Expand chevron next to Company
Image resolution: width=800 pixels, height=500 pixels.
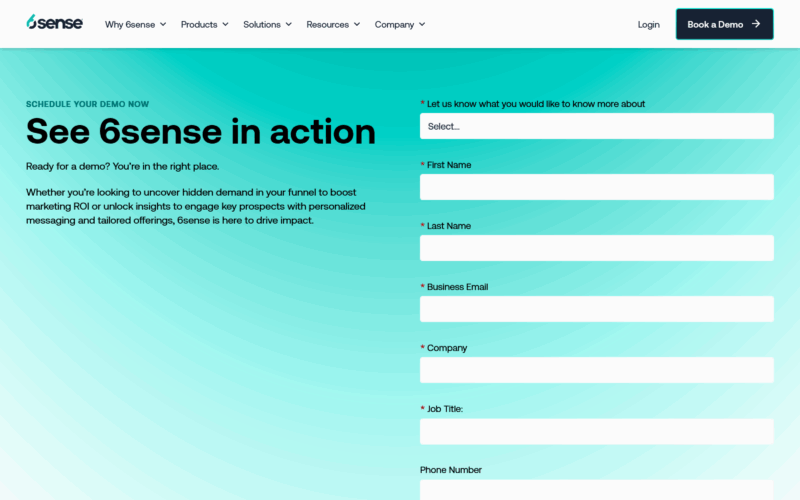[422, 24]
